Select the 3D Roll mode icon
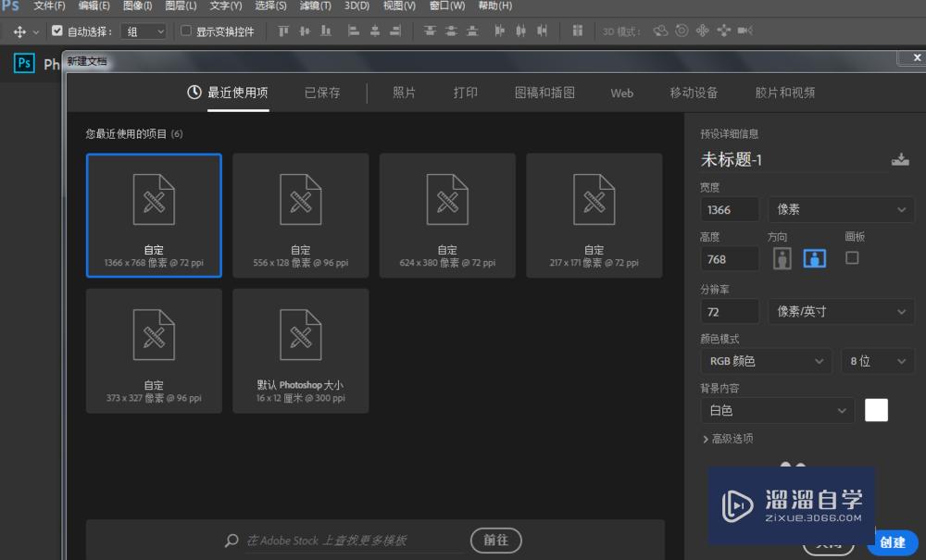 click(682, 31)
